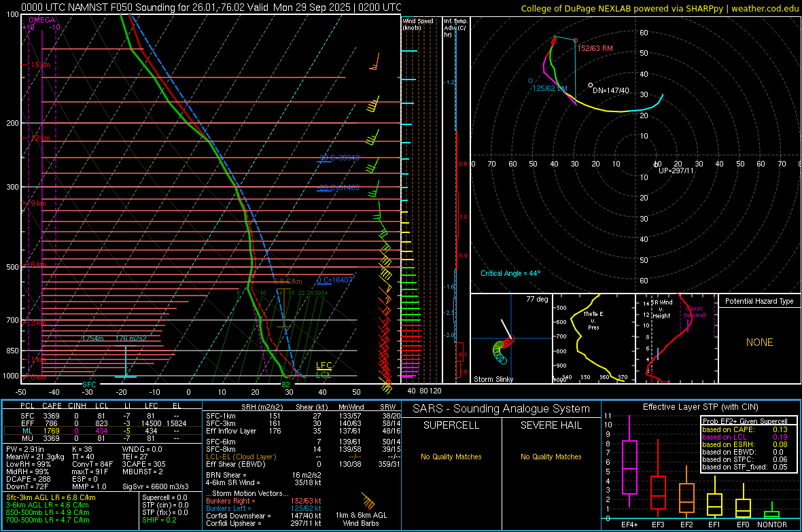Click the yellow LFC label on the Skew-T
Image resolution: width=802 pixels, height=532 pixels.
tap(324, 366)
